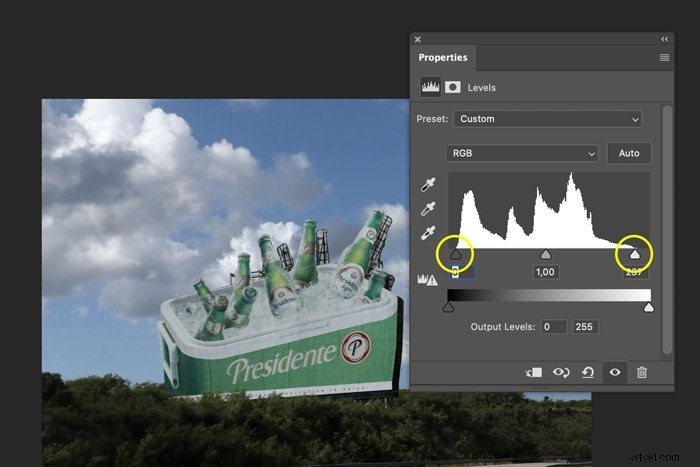Click the histogram graph area
The width and height of the screenshot is (700, 467).
549,210
